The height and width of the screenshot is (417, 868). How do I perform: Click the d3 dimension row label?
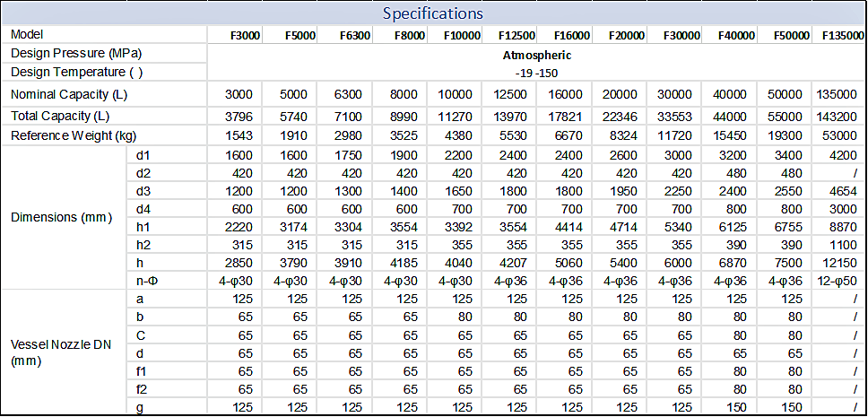pyautogui.click(x=143, y=192)
